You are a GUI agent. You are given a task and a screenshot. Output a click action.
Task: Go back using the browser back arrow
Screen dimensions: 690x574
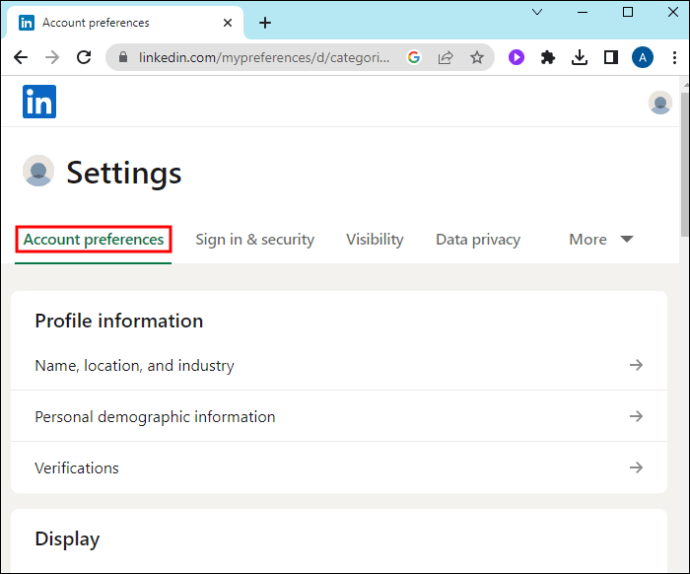21,57
